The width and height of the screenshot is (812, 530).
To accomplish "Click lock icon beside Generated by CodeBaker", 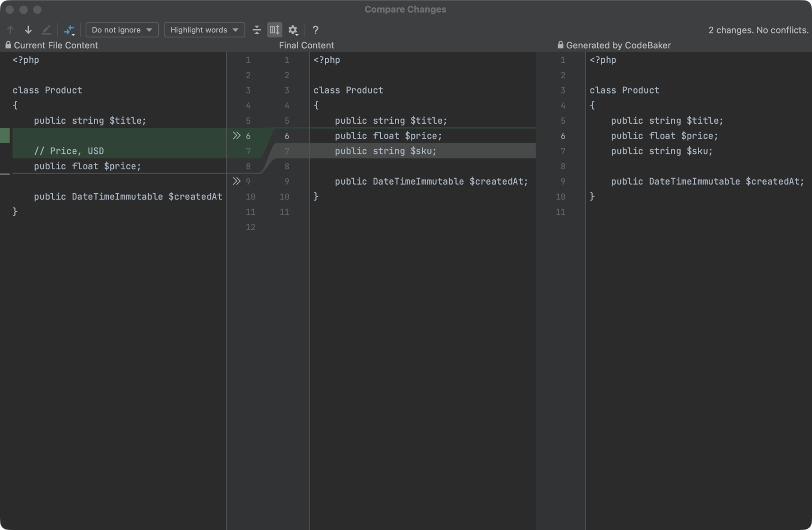I will (560, 45).
